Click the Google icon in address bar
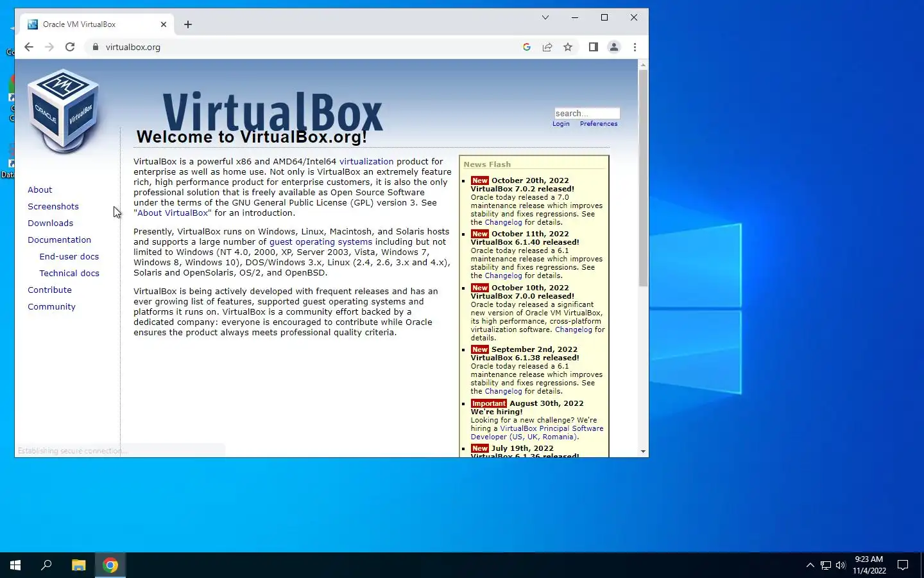The height and width of the screenshot is (578, 924). [527, 47]
